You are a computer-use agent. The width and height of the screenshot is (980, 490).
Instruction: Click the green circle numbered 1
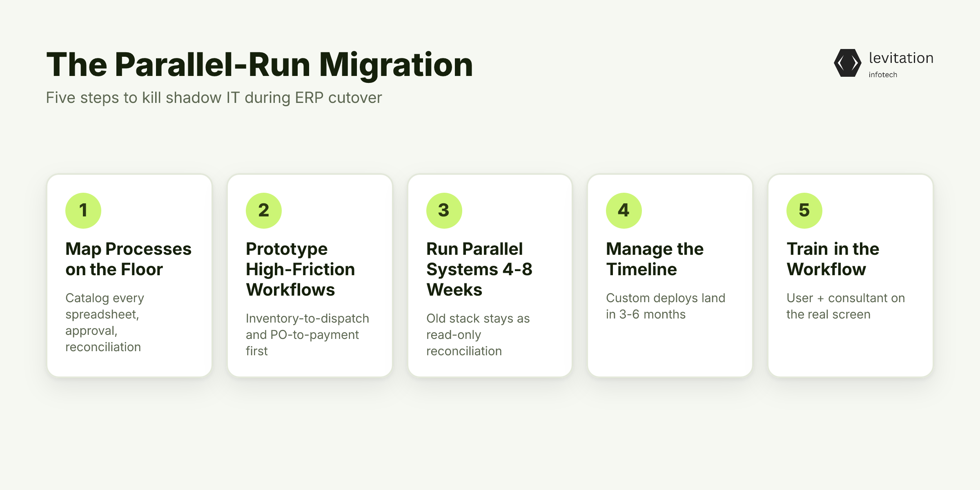[83, 211]
